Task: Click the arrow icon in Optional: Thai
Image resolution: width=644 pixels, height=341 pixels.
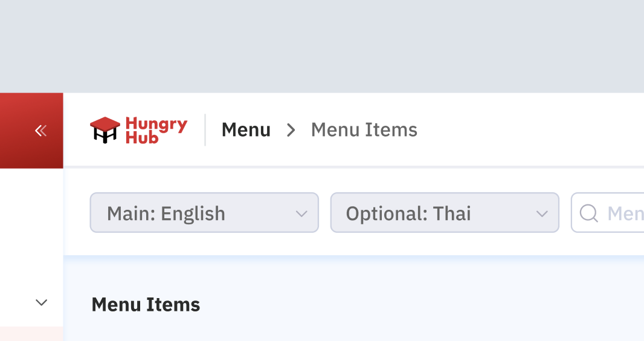Action: [542, 213]
